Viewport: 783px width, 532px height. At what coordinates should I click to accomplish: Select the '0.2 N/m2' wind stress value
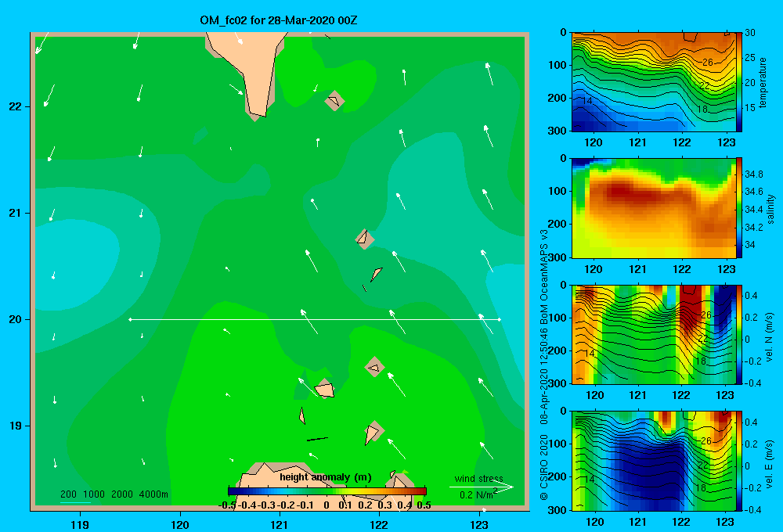coord(478,494)
